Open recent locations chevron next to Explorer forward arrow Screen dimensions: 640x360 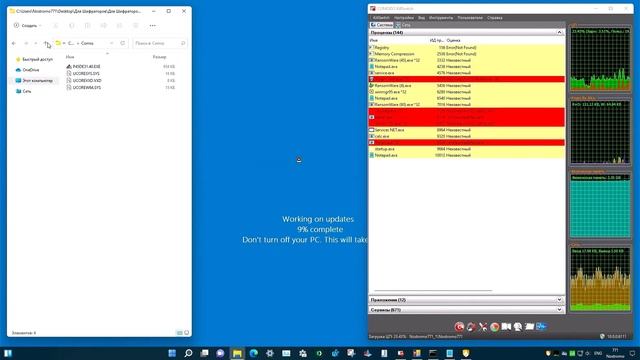click(36, 43)
